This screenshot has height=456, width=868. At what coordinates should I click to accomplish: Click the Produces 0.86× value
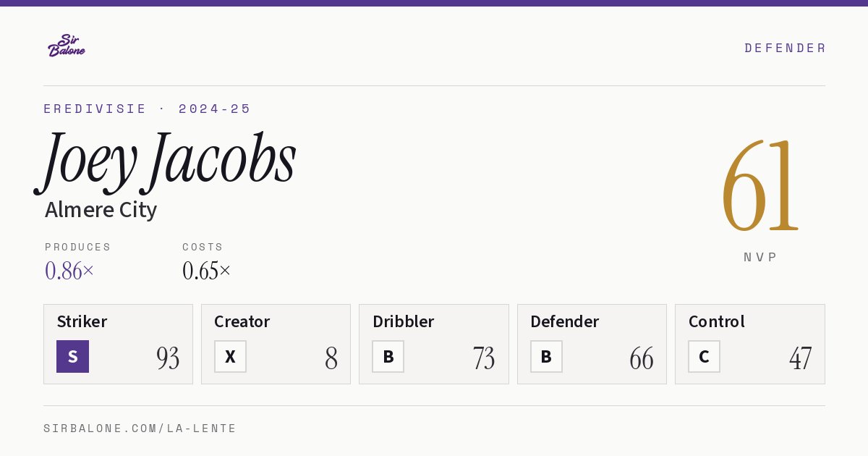coord(69,271)
